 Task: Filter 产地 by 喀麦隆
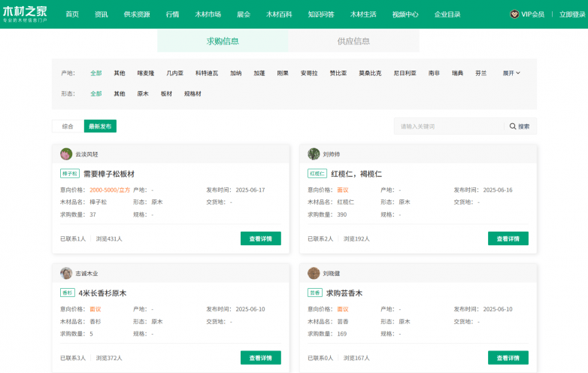(146, 73)
